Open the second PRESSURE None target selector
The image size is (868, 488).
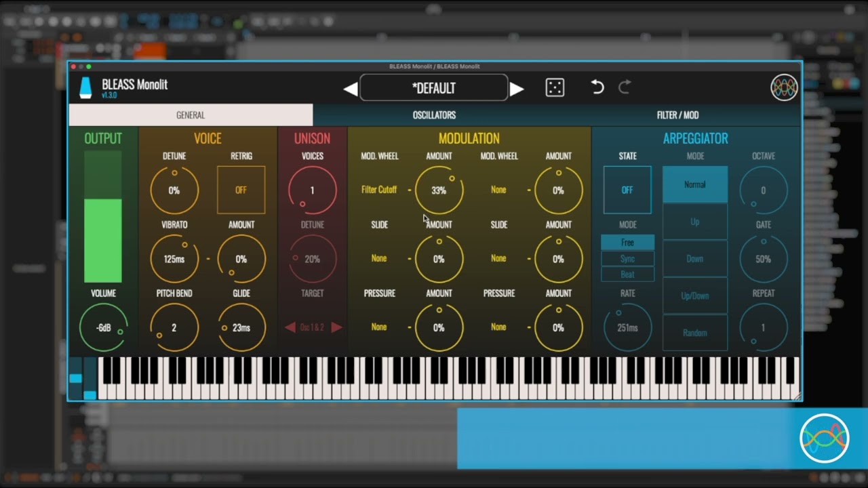click(x=498, y=327)
